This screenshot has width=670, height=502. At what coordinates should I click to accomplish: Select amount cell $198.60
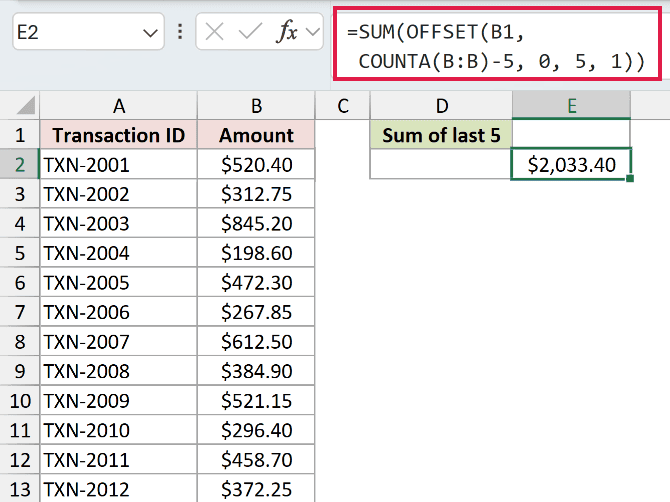coord(256,253)
